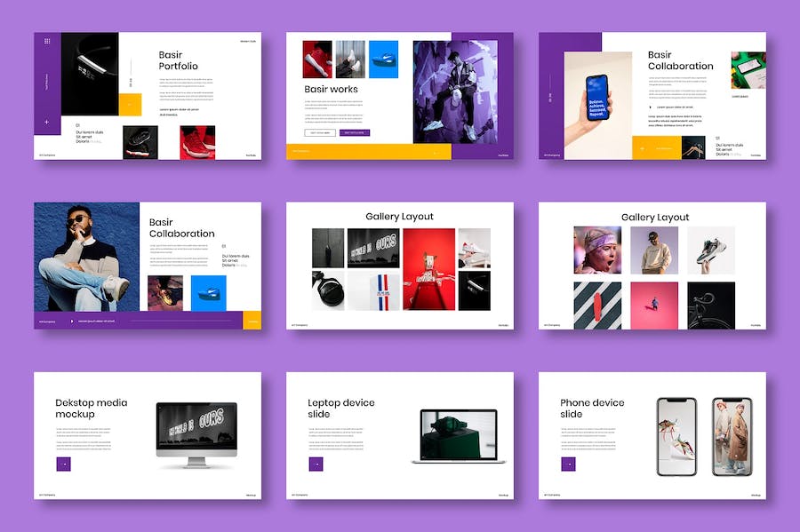This screenshot has height=532, width=800.
Task: Select the red sneaker photo on Basir Portfolio slide
Action: pyautogui.click(x=197, y=142)
